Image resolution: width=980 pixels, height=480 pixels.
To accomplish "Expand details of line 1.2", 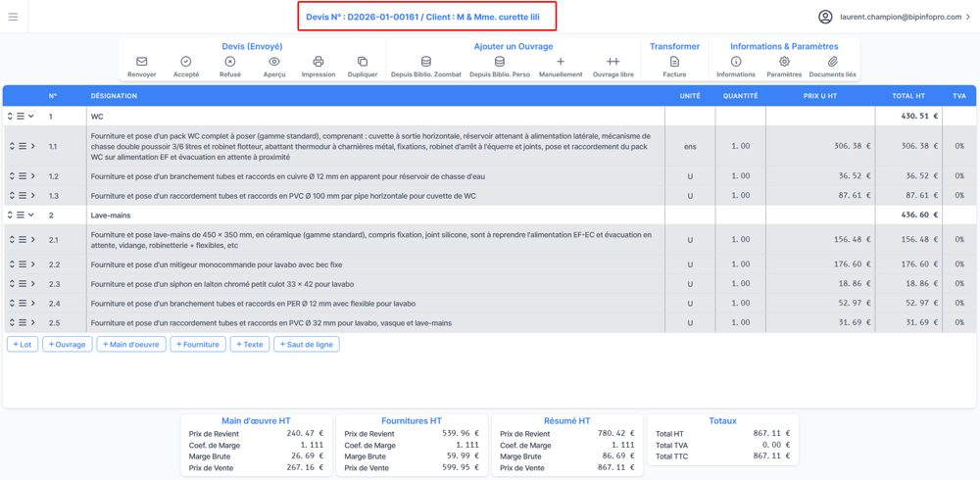I will tap(32, 176).
